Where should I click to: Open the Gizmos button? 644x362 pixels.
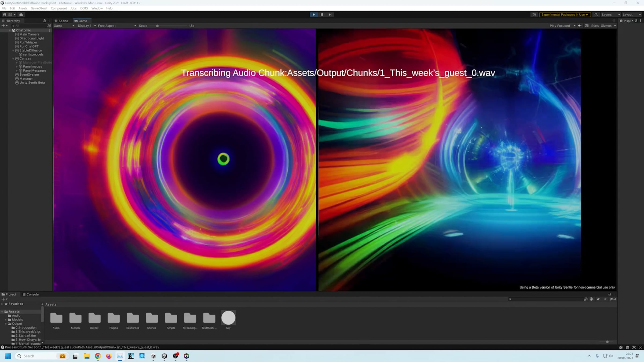tap(606, 26)
